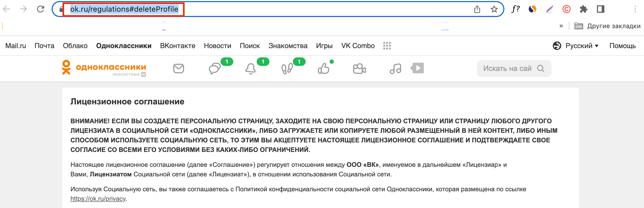This screenshot has width=644, height=208.
Task: Focus the Искать на сайте search field
Action: pyautogui.click(x=514, y=69)
